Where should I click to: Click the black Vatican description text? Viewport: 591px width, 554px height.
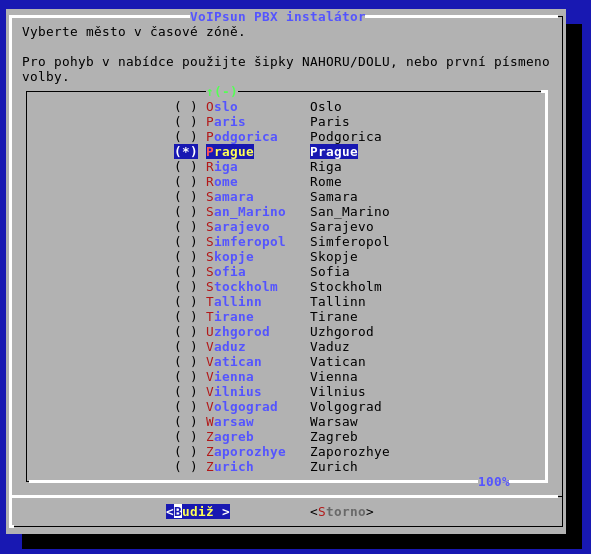[338, 362]
